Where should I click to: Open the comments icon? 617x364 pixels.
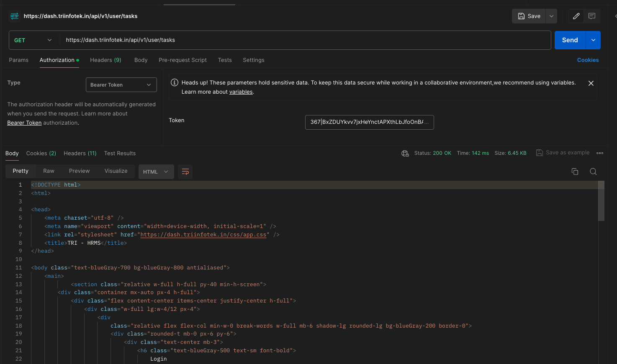pyautogui.click(x=592, y=16)
